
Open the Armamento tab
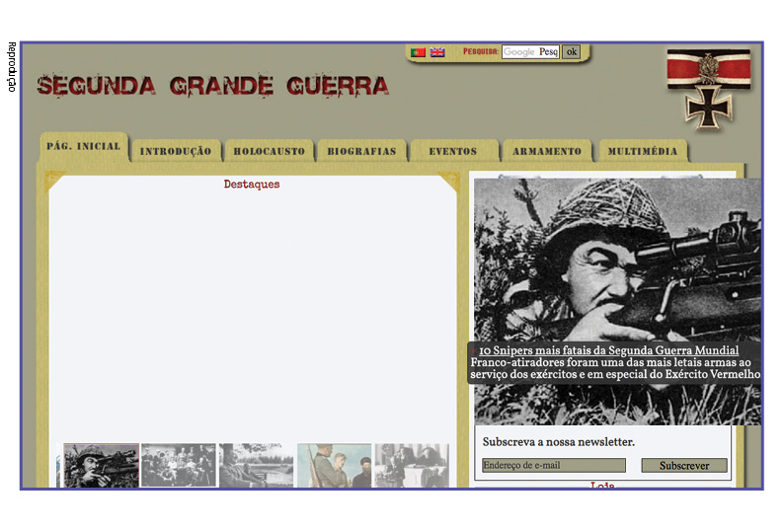(x=547, y=152)
